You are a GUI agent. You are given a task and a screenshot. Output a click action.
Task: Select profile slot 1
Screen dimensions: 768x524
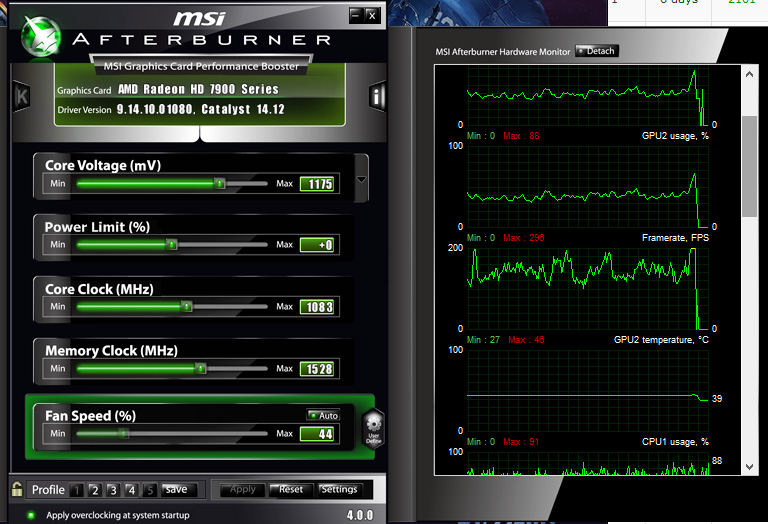tap(76, 490)
